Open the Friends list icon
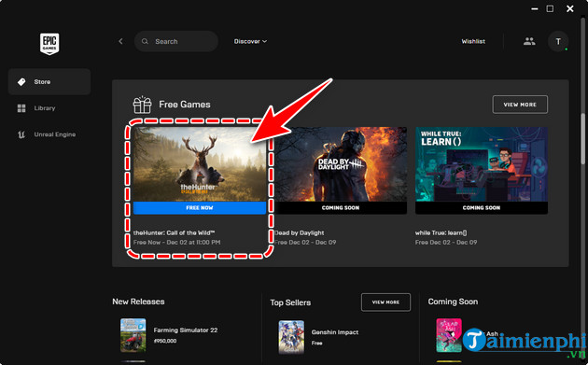This screenshot has height=365, width=588. 529,41
